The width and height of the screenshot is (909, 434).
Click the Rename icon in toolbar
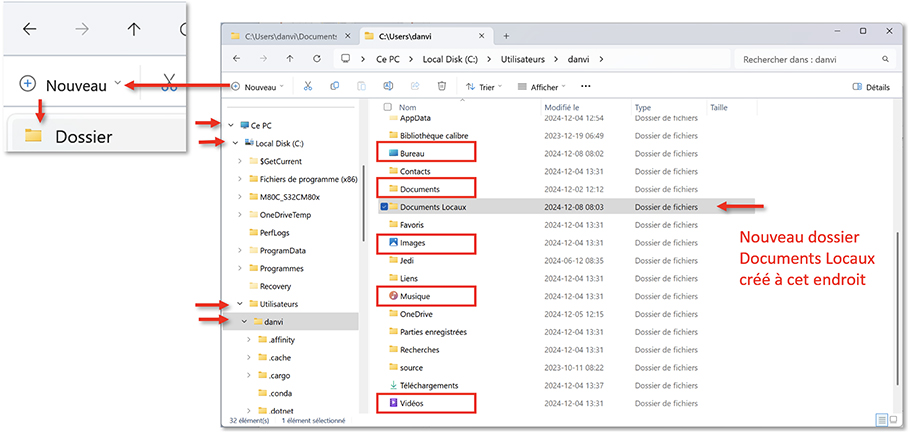(x=388, y=87)
